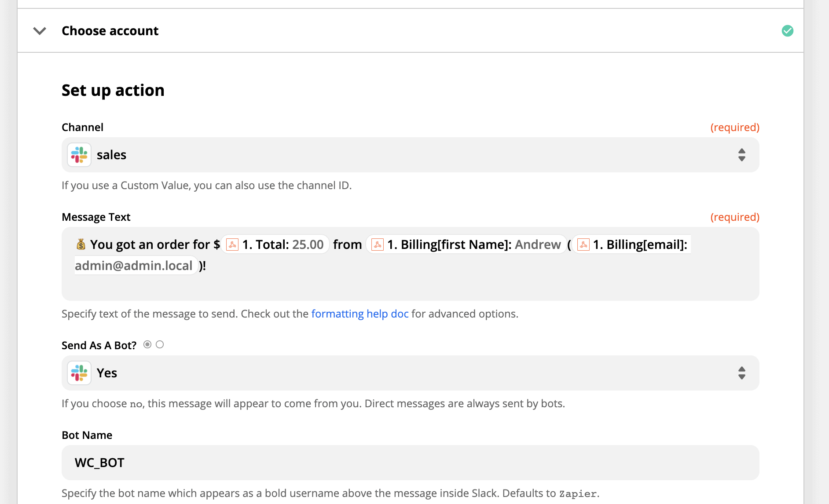Click the money bag emoji in message
The image size is (829, 504).
click(x=81, y=244)
